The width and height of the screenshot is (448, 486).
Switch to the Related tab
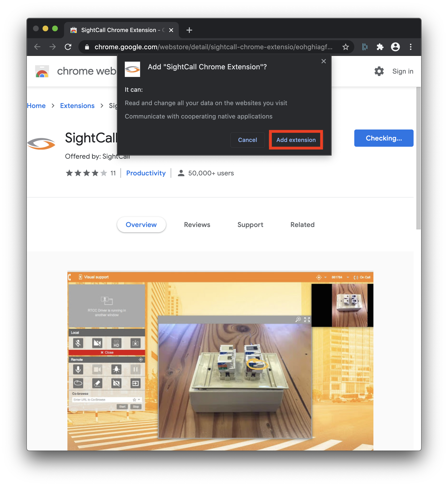pos(302,225)
